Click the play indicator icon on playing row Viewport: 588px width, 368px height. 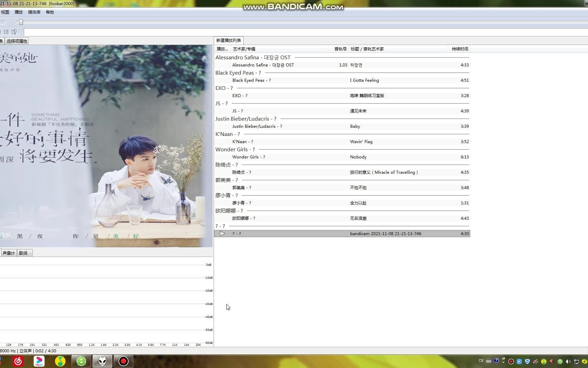tap(222, 233)
